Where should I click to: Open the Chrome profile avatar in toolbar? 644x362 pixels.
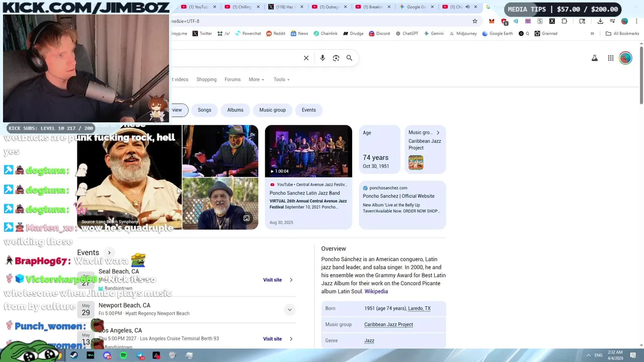point(624,21)
